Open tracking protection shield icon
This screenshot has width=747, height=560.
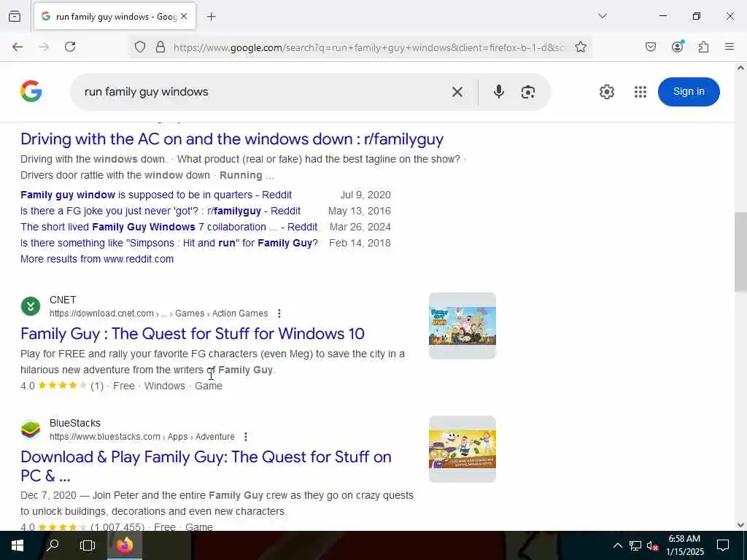[x=140, y=47]
